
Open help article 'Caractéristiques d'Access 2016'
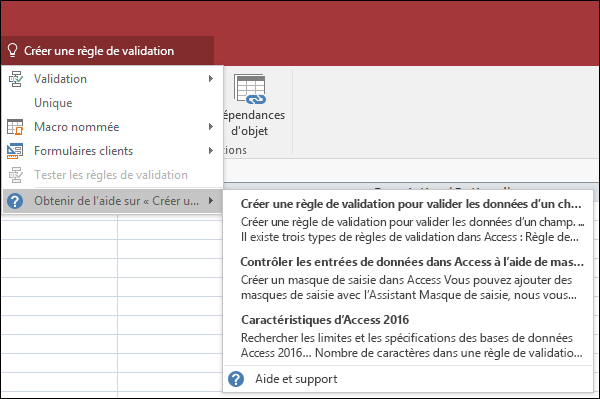tap(325, 320)
